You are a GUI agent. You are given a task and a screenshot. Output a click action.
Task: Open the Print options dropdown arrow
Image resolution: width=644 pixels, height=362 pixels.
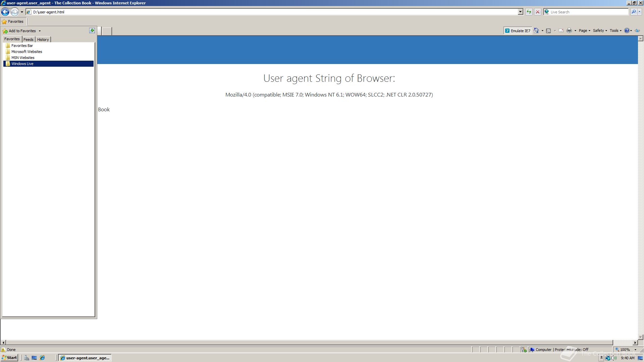click(575, 31)
